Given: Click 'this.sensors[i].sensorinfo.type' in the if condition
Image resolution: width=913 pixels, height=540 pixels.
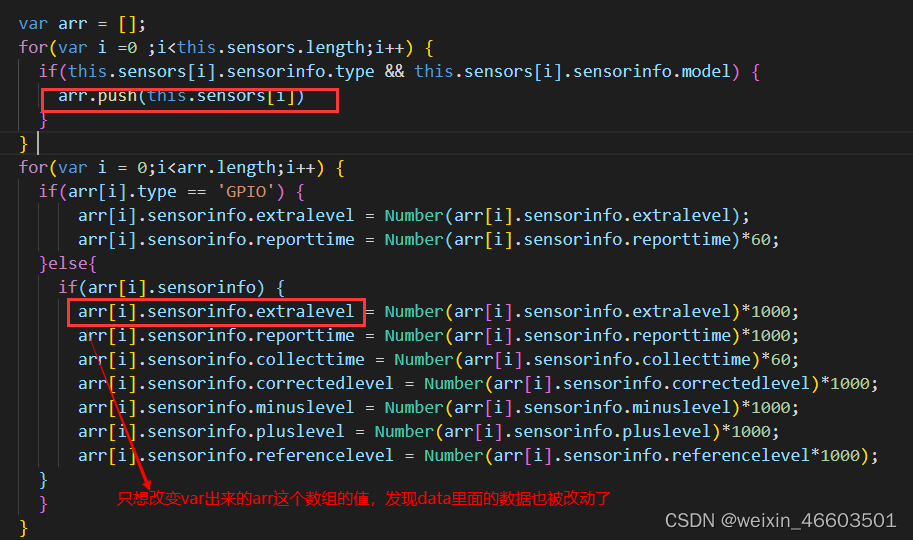Looking at the screenshot, I should pos(221,72).
